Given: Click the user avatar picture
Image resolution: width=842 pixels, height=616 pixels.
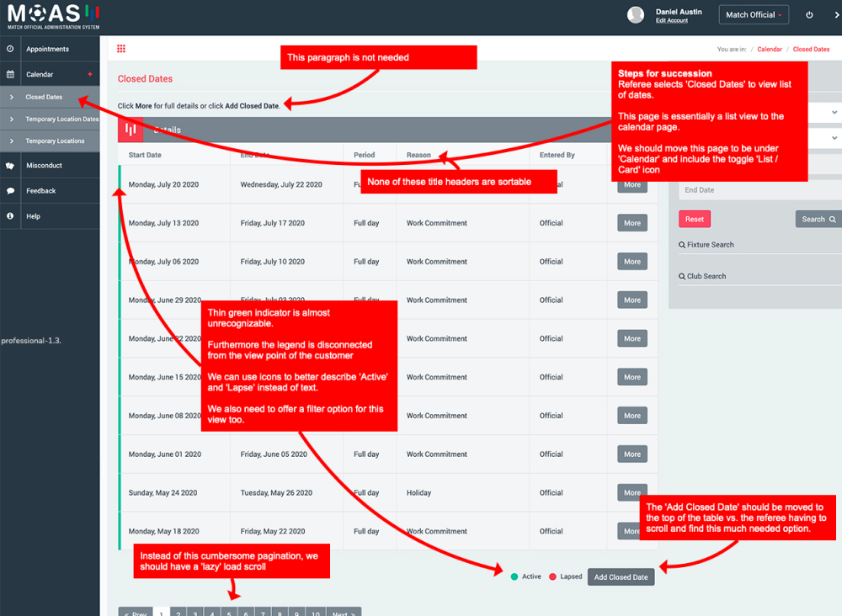Looking at the screenshot, I should pos(636,15).
